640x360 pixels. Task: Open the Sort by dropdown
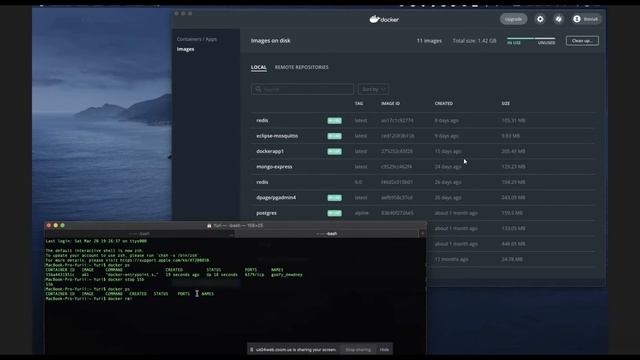point(373,89)
